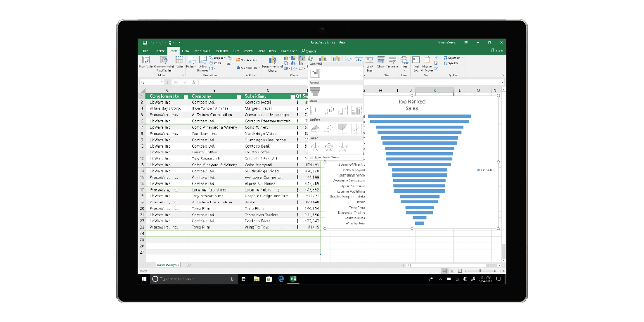This screenshot has width=644, height=322.
Task: Click the PivotTable button
Action: click(145, 63)
